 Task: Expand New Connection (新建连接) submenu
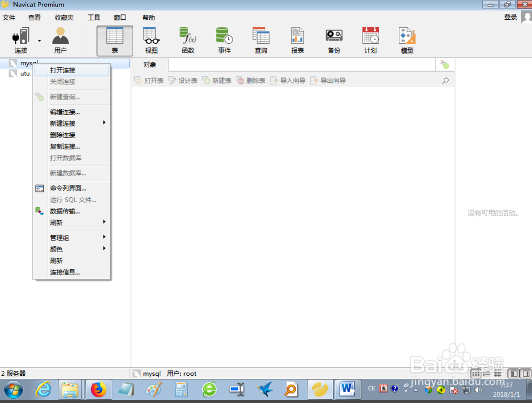coord(72,123)
